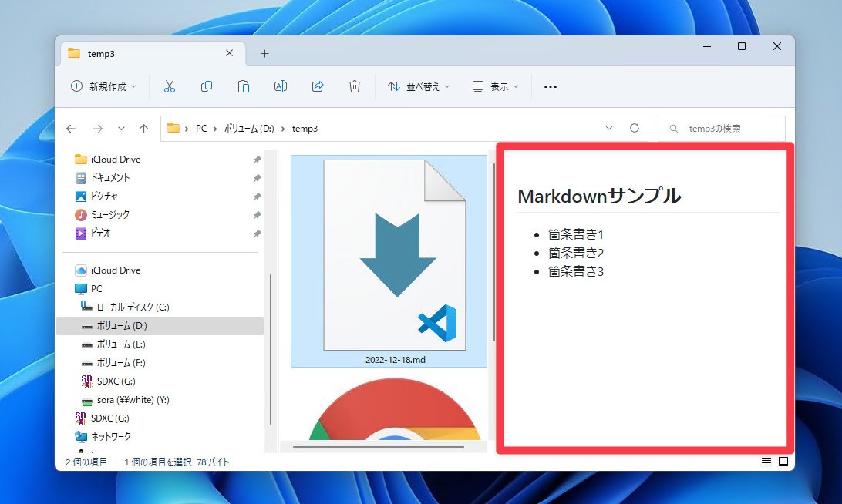Expand address bar history dropdown
Image resolution: width=842 pixels, height=504 pixels.
click(x=609, y=128)
